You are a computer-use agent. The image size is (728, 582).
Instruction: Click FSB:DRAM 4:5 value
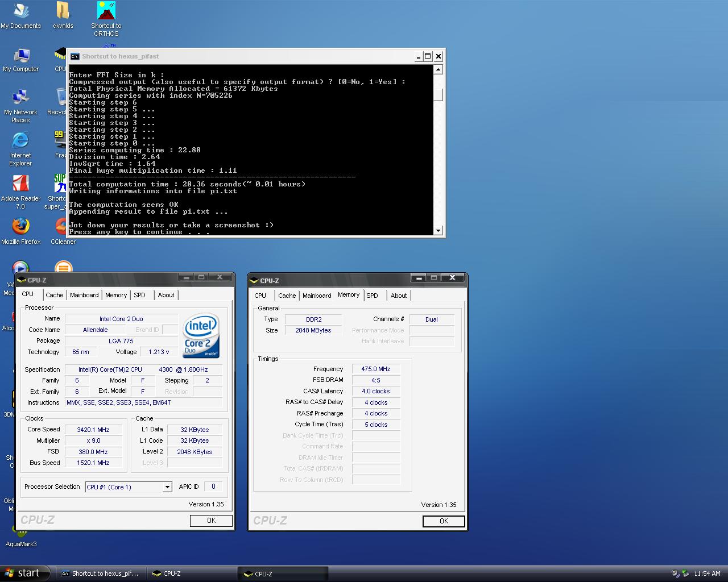click(376, 380)
